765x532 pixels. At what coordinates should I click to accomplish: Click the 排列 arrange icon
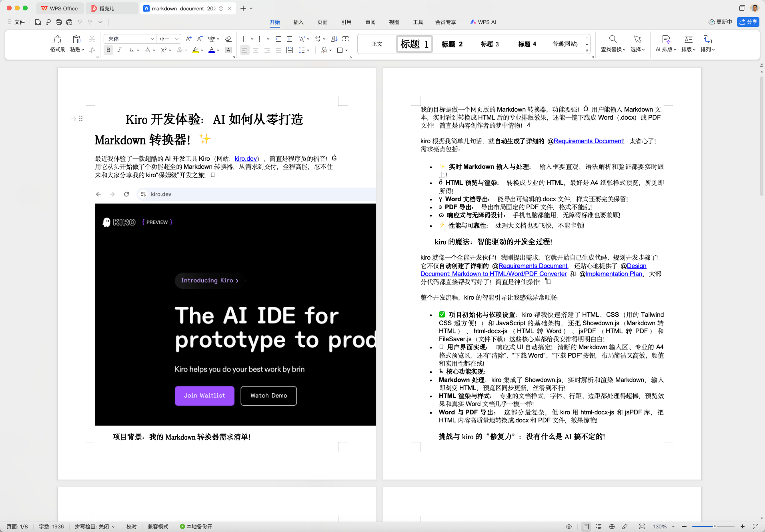(707, 39)
